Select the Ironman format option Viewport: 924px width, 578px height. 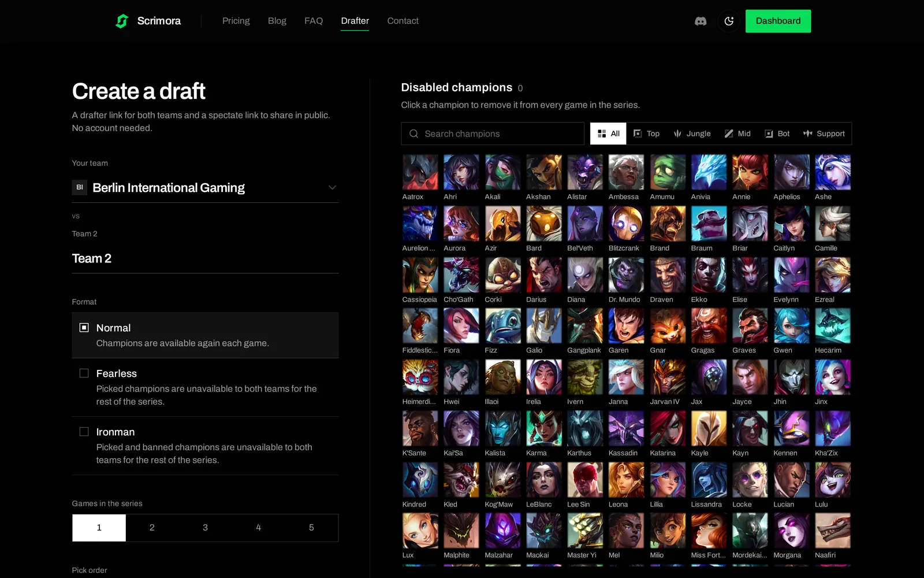click(205, 446)
